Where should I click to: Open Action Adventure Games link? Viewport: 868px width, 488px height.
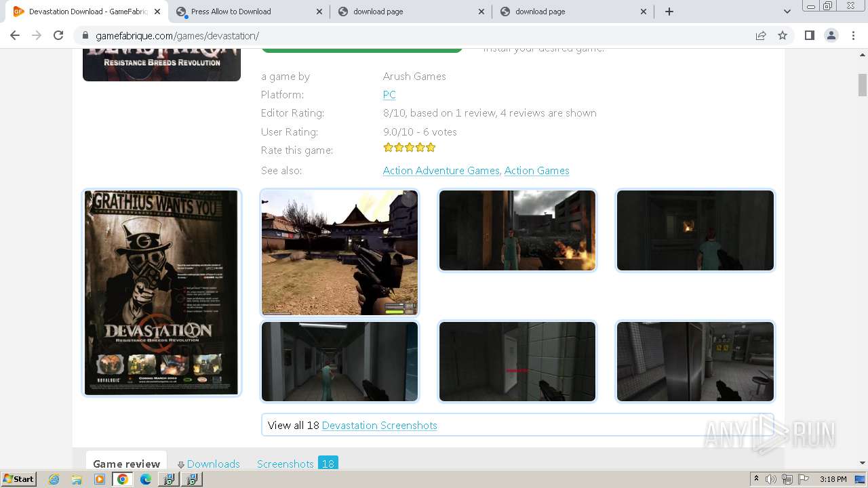pos(441,171)
